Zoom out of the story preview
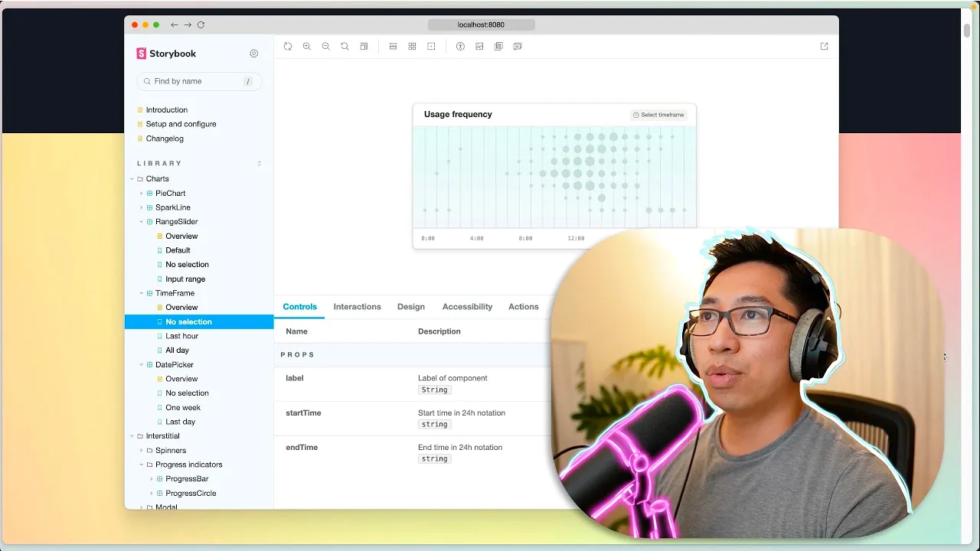Viewport: 980px width, 551px height. (326, 47)
